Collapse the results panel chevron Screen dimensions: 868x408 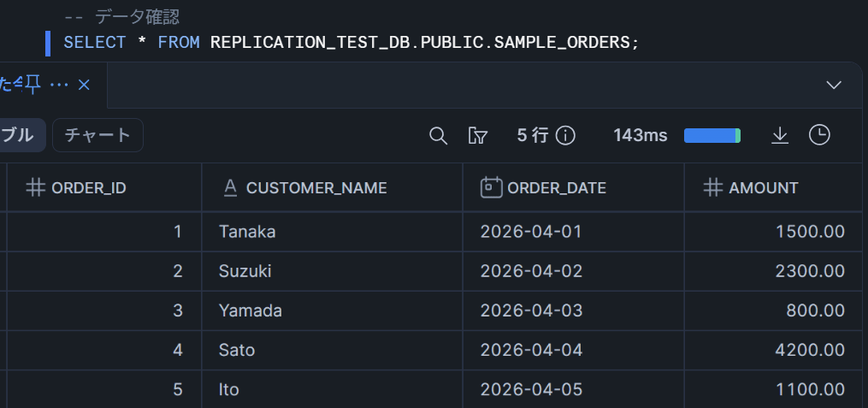835,85
